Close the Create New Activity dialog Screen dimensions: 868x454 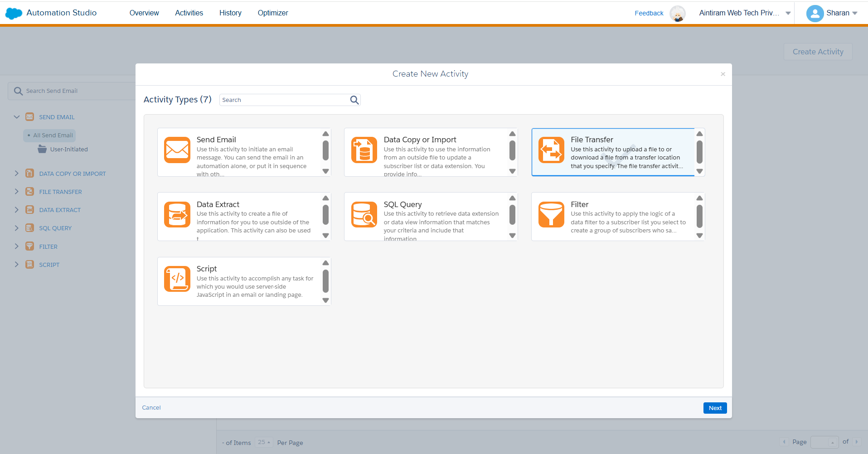(723, 74)
